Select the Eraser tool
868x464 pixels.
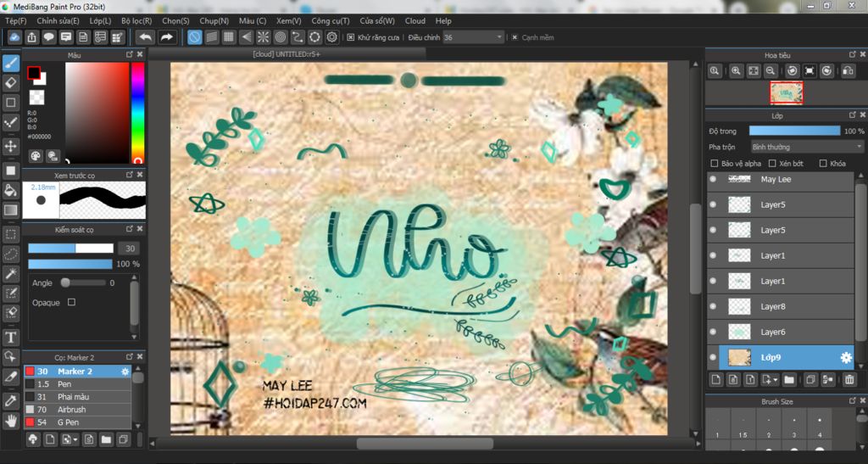tap(11, 83)
